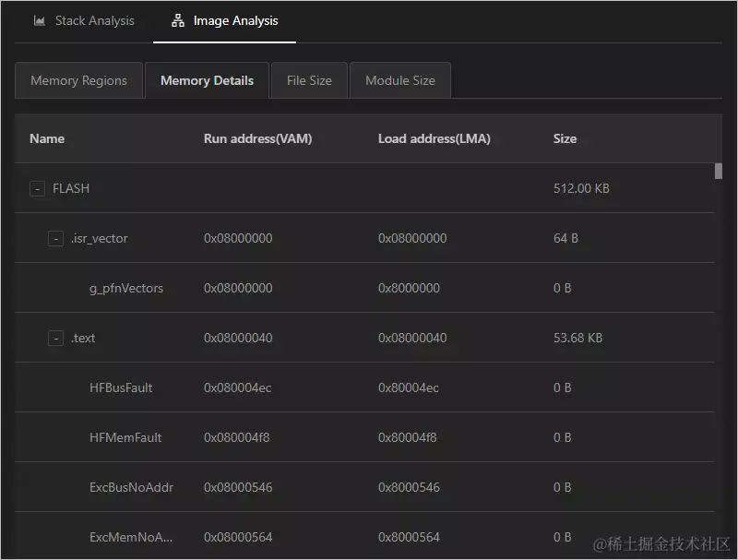The width and height of the screenshot is (738, 560).
Task: Click the Load address(LMA) column header
Action: coord(434,138)
